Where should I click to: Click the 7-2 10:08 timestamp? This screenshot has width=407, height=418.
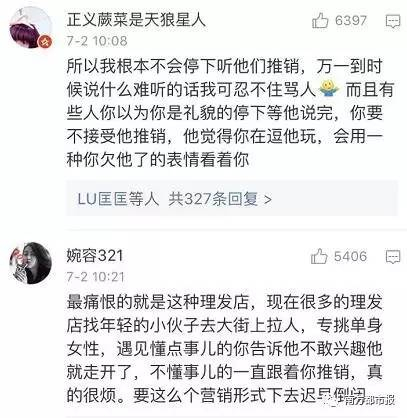[97, 41]
